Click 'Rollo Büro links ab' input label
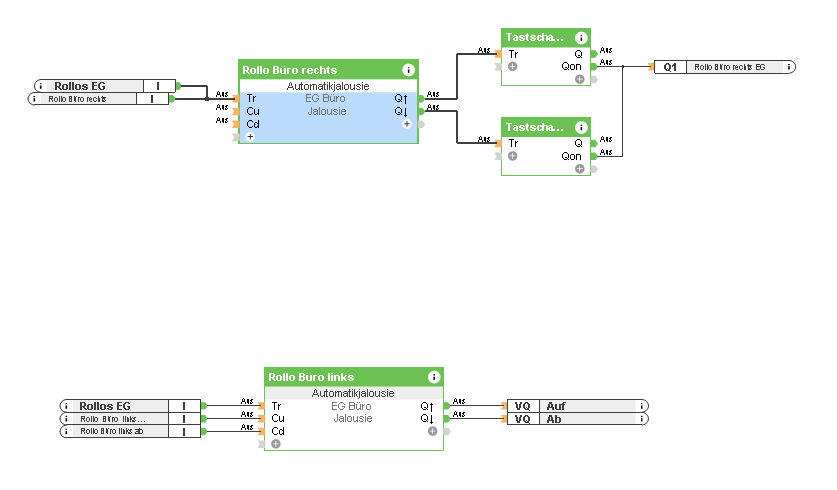This screenshot has width=837, height=490. tap(112, 431)
